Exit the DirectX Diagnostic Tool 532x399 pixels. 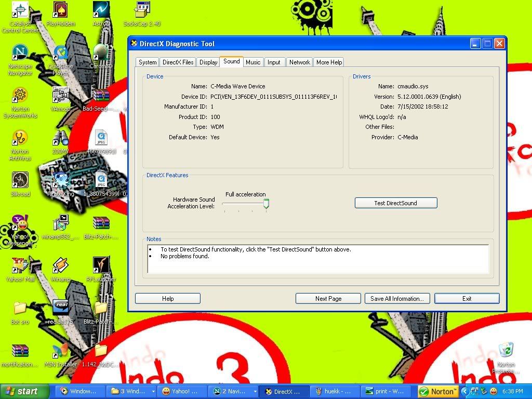(467, 299)
